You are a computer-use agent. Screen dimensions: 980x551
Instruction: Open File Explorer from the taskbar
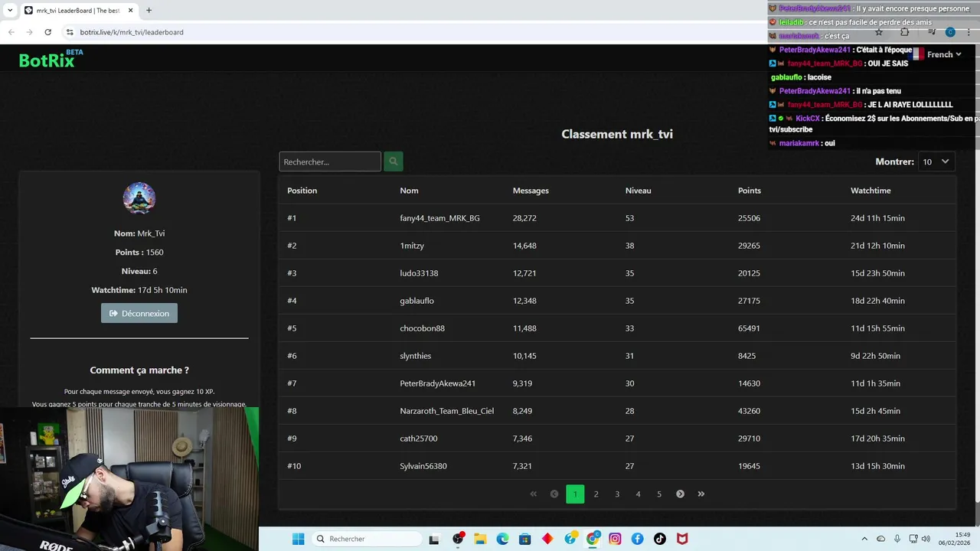coord(480,539)
